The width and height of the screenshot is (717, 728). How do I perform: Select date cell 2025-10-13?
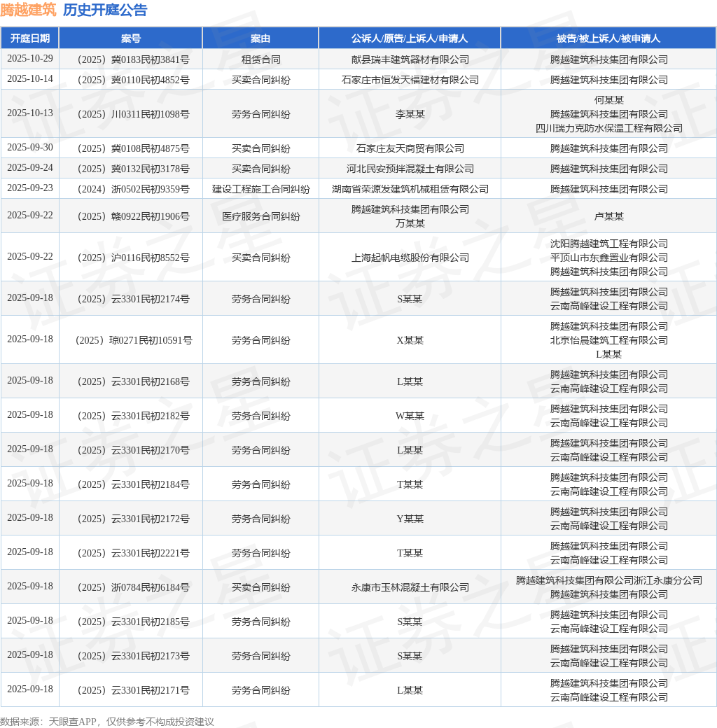(x=29, y=113)
